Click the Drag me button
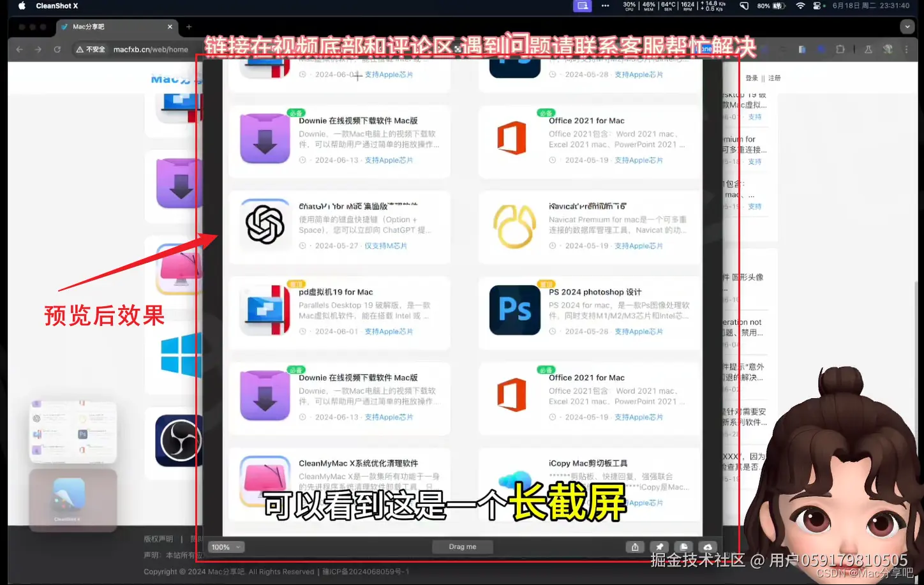The width and height of the screenshot is (924, 585). (462, 547)
